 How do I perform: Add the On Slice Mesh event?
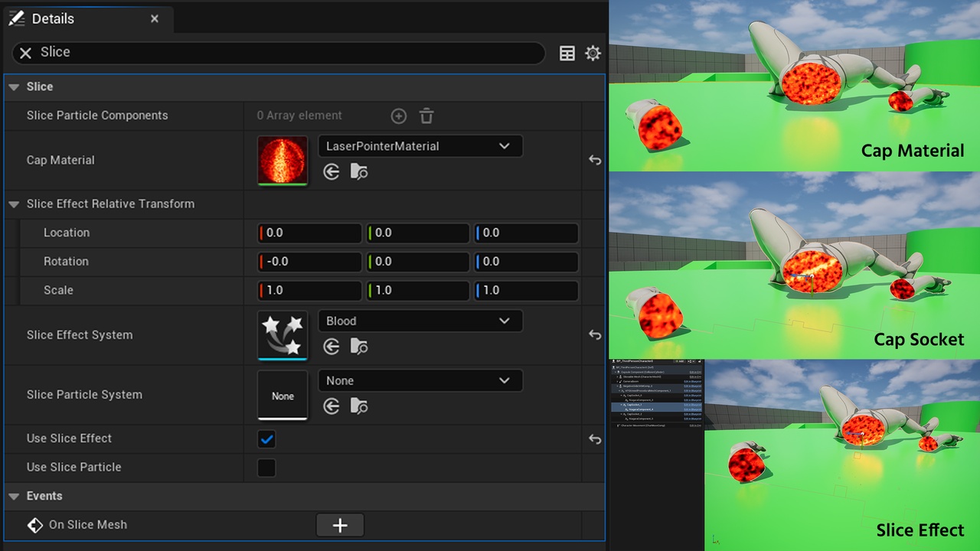[340, 525]
